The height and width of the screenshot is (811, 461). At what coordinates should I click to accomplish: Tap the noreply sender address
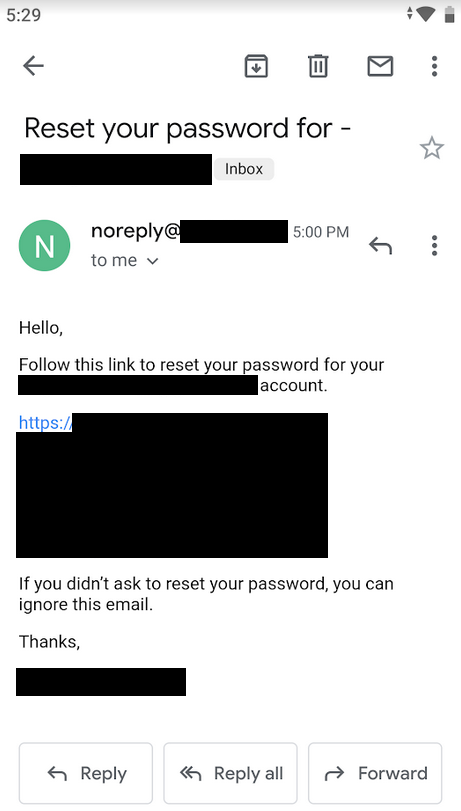[189, 231]
